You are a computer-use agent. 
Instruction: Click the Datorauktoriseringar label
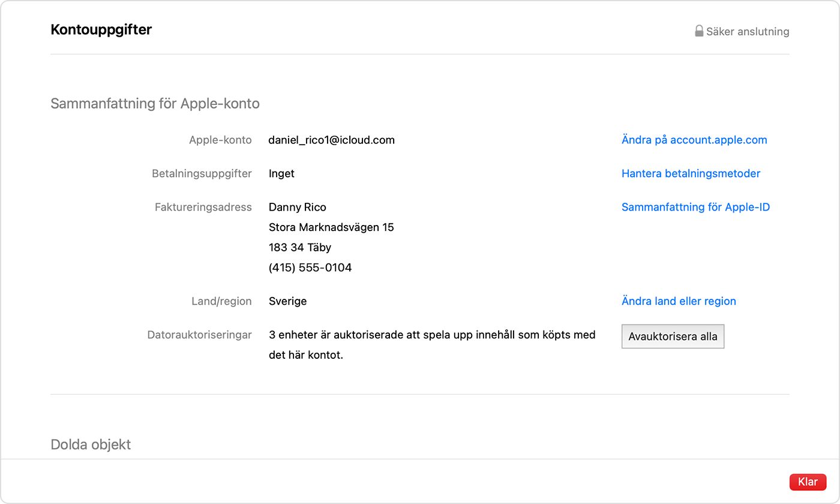click(200, 335)
